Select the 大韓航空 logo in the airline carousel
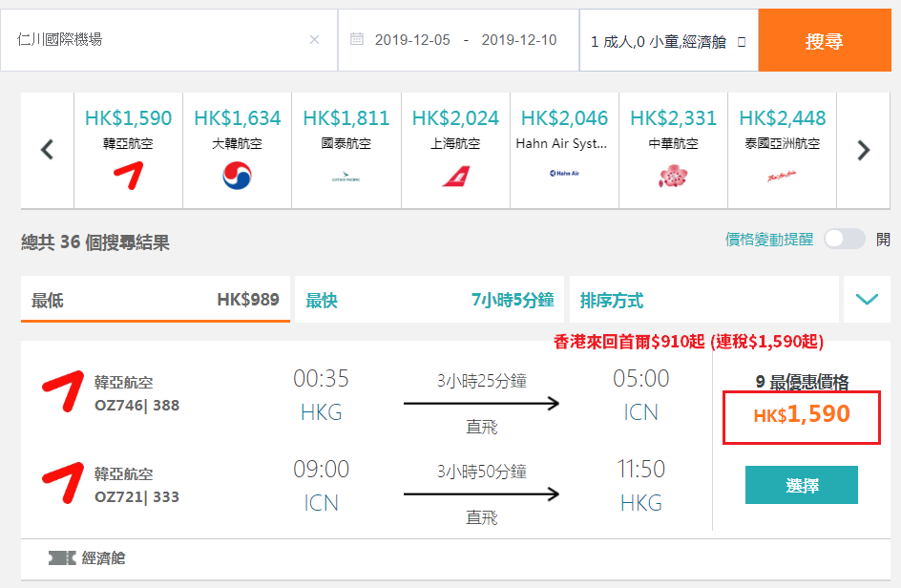The height and width of the screenshot is (588, 901). pyautogui.click(x=238, y=176)
